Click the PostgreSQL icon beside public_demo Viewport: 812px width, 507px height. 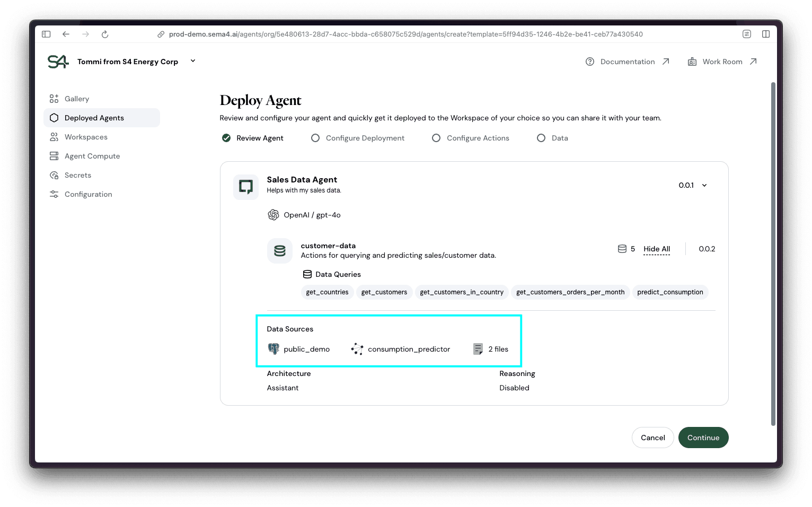pyautogui.click(x=273, y=348)
